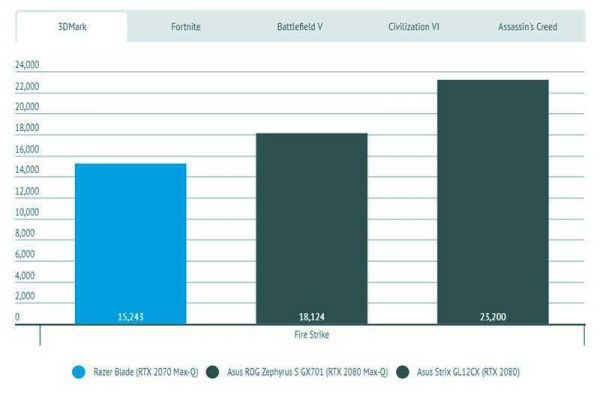600x393 pixels.
Task: Select the Civilization VI tab
Action: coord(414,27)
